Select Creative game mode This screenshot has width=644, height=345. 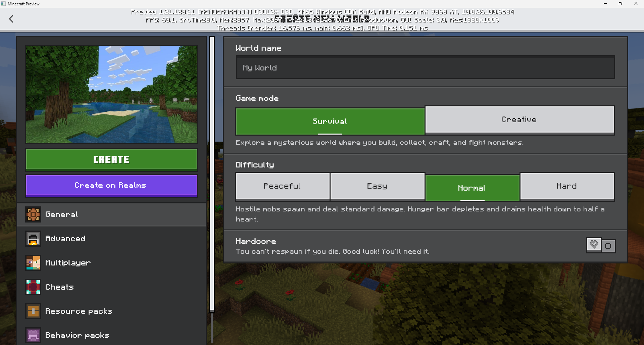click(x=520, y=120)
